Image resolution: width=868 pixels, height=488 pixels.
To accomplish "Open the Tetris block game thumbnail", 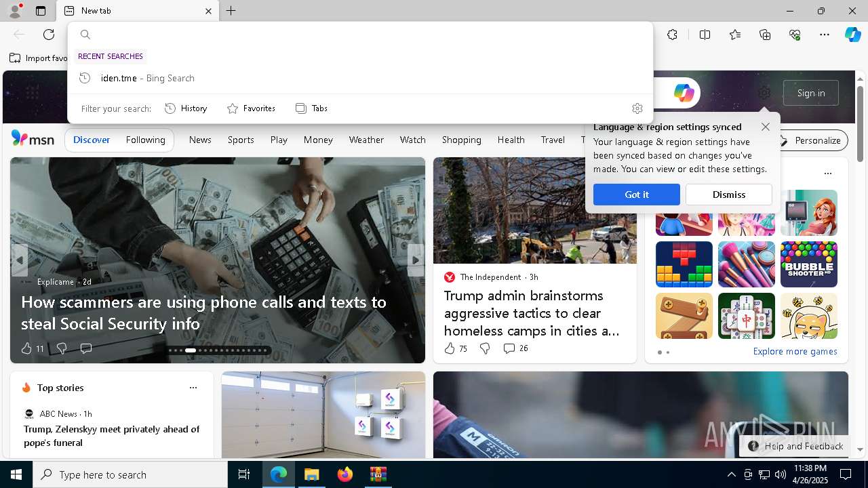I will pyautogui.click(x=684, y=264).
